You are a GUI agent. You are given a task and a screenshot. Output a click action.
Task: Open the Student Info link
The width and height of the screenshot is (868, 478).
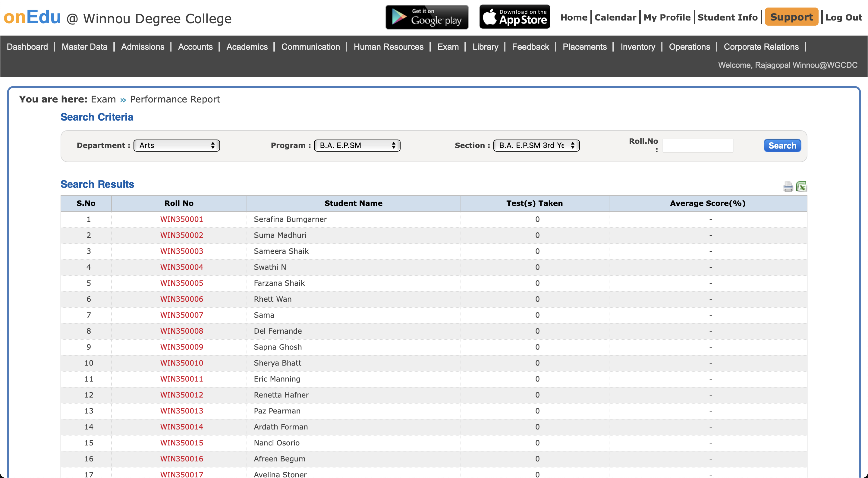pos(727,17)
